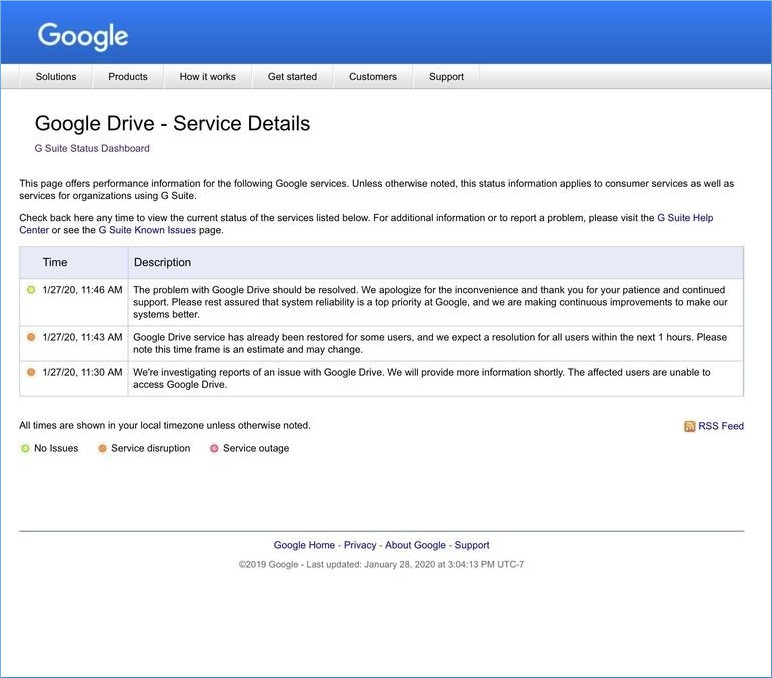Open the G Suite Known Issues link
Screen dimensions: 772x678
point(147,230)
